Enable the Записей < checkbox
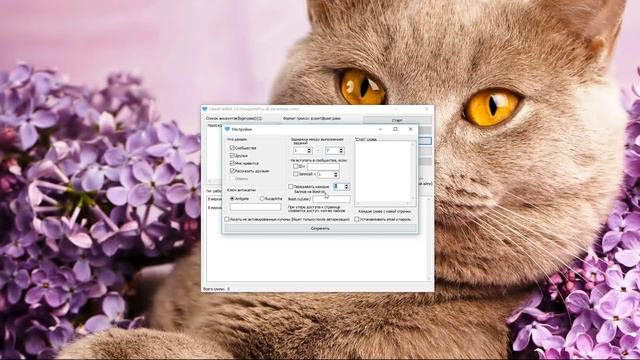This screenshot has height=360, width=640. click(x=296, y=174)
